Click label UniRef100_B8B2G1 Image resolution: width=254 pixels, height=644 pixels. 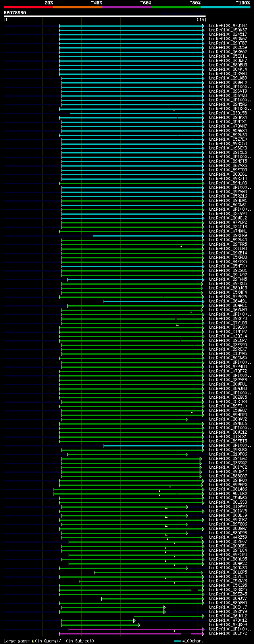(228, 175)
